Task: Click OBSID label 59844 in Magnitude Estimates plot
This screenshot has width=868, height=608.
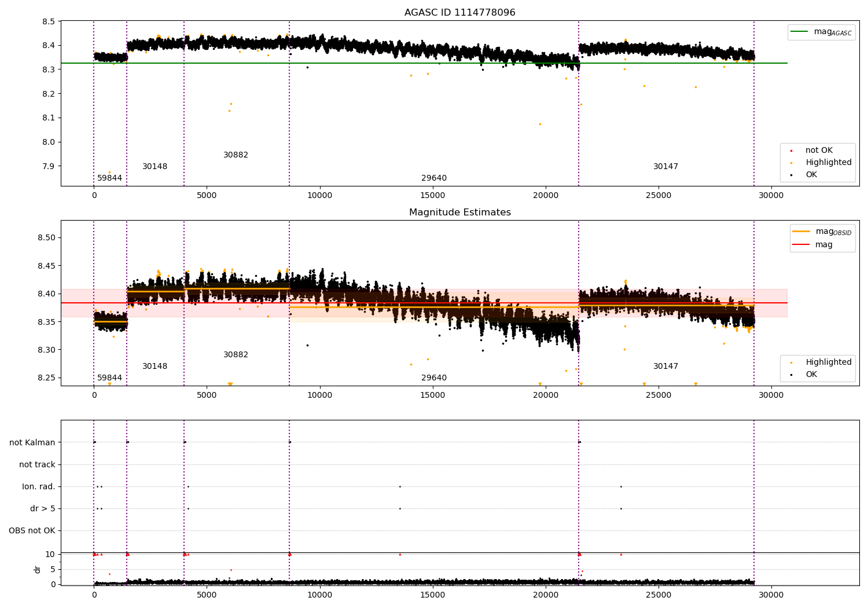Action: [x=109, y=378]
